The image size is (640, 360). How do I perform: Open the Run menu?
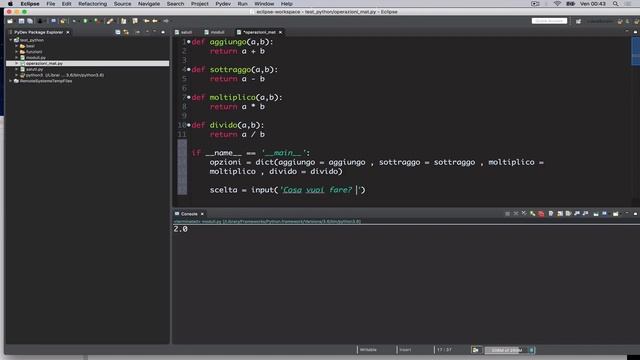tap(242, 4)
